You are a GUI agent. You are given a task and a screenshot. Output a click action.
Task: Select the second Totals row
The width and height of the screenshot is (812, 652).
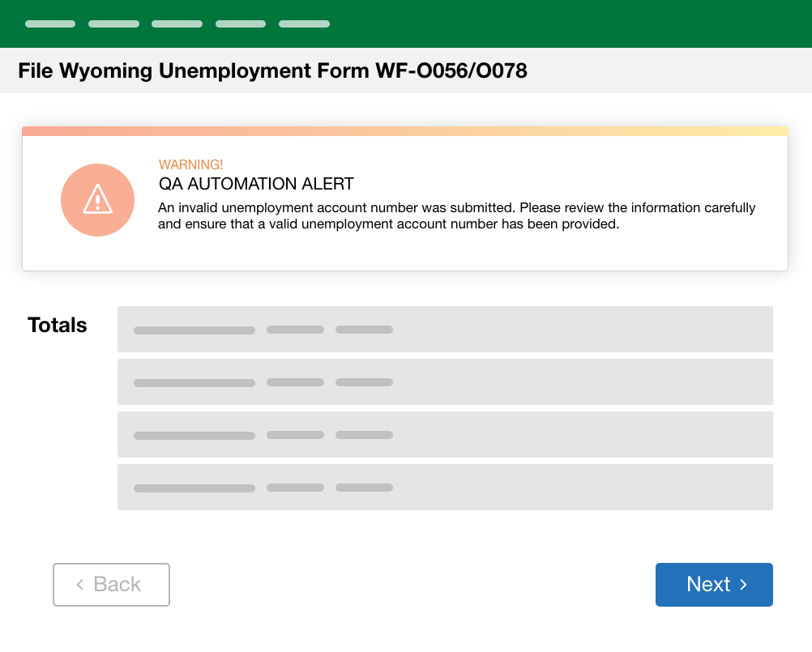pos(445,381)
